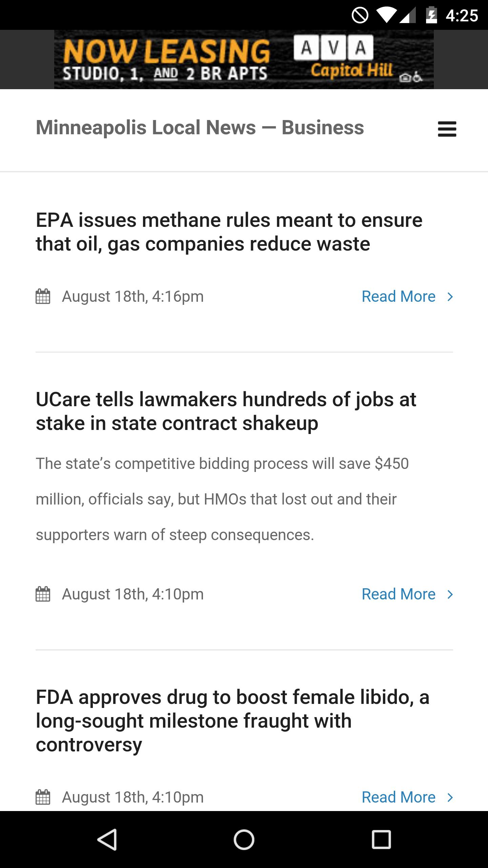Viewport: 488px width, 868px height.
Task: Open FDA approves drug headline
Action: click(x=232, y=721)
